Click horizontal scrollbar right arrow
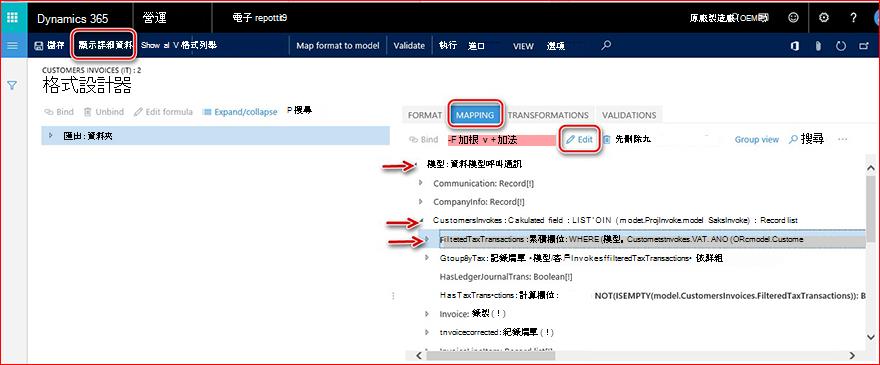 852,355
